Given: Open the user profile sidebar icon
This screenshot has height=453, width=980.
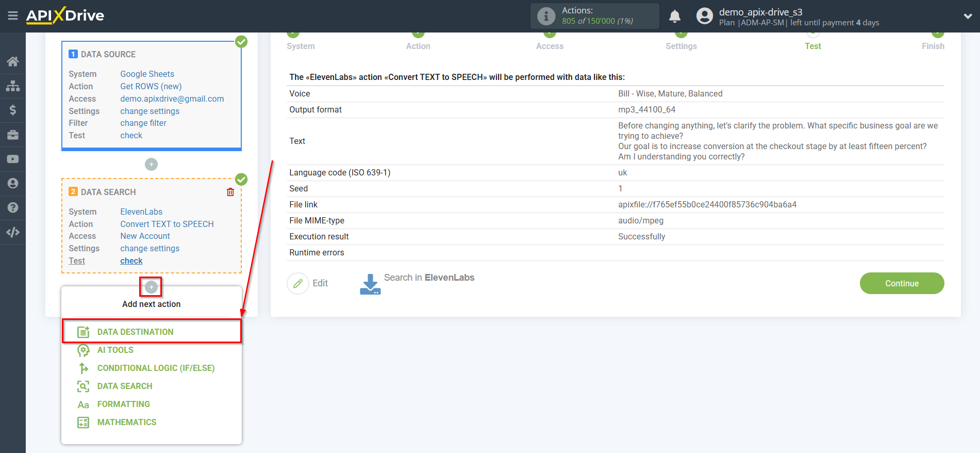Looking at the screenshot, I should click(13, 183).
